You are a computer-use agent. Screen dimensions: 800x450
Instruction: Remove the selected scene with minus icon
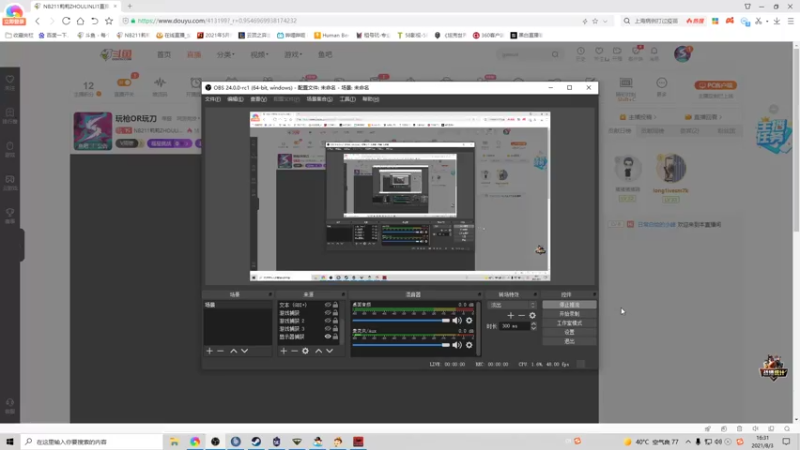point(220,351)
